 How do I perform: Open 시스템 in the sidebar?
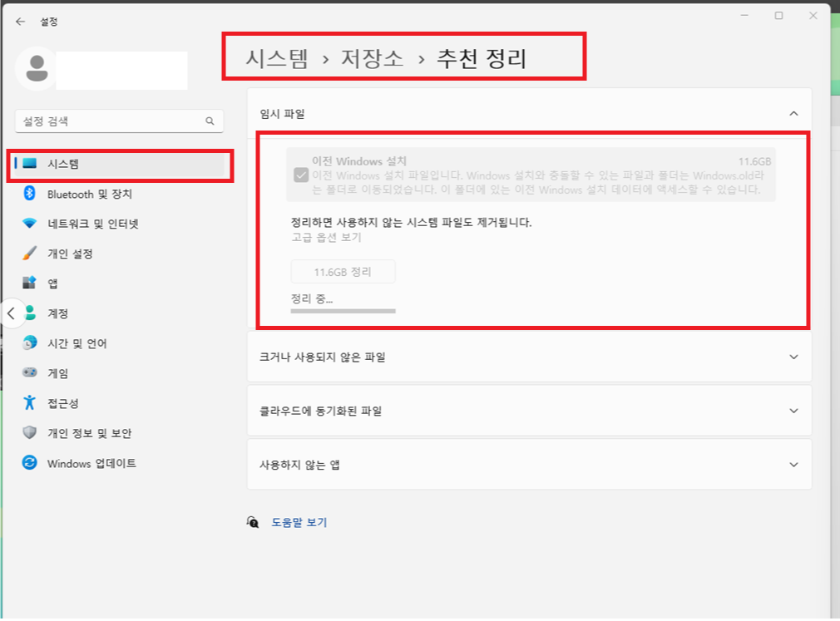coord(120,164)
